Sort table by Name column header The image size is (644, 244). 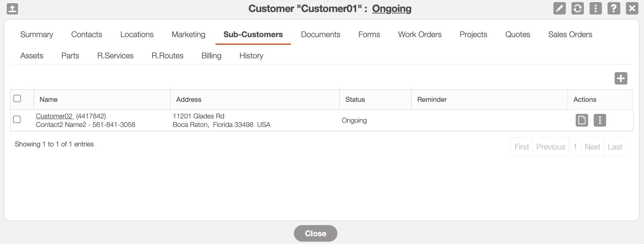[48, 99]
